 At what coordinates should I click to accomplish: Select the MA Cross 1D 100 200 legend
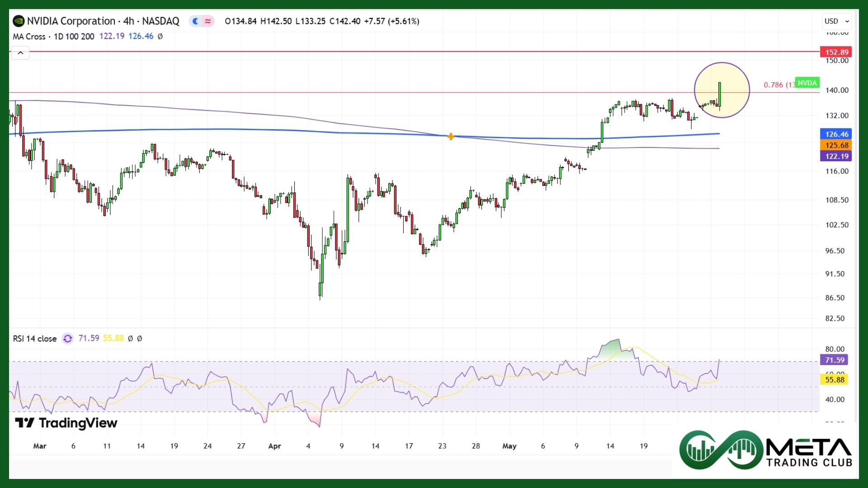point(53,36)
